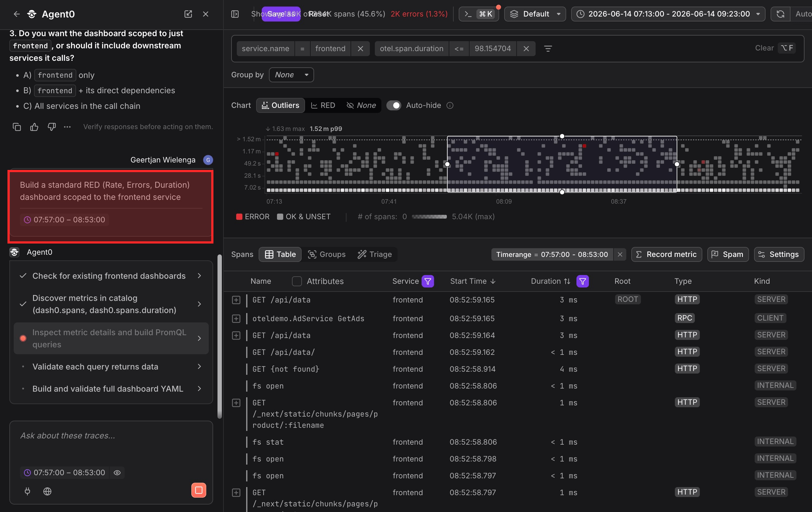812x512 pixels.
Task: Give thumbs up to response
Action: [x=34, y=127]
